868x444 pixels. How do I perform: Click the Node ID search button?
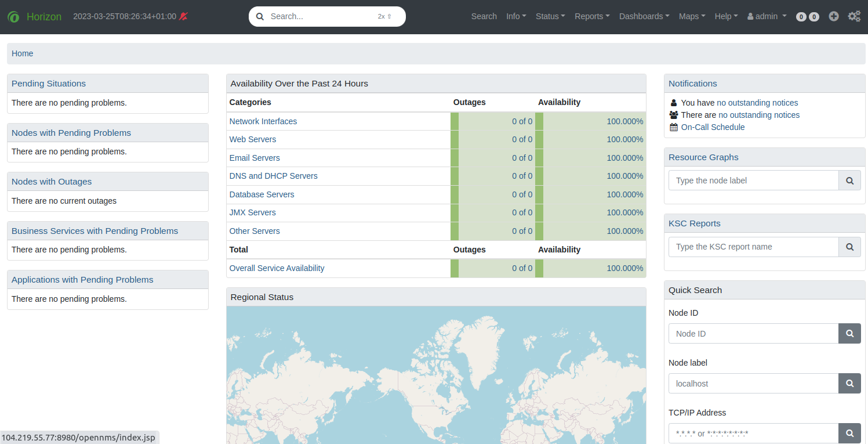[849, 334]
